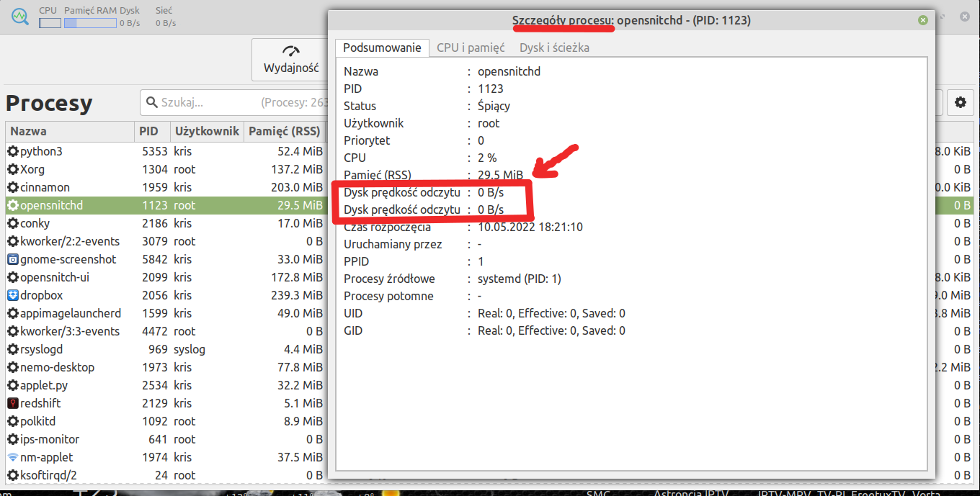Switch to the Dysk i ścieżka tab
This screenshot has height=496, width=980.
(554, 48)
